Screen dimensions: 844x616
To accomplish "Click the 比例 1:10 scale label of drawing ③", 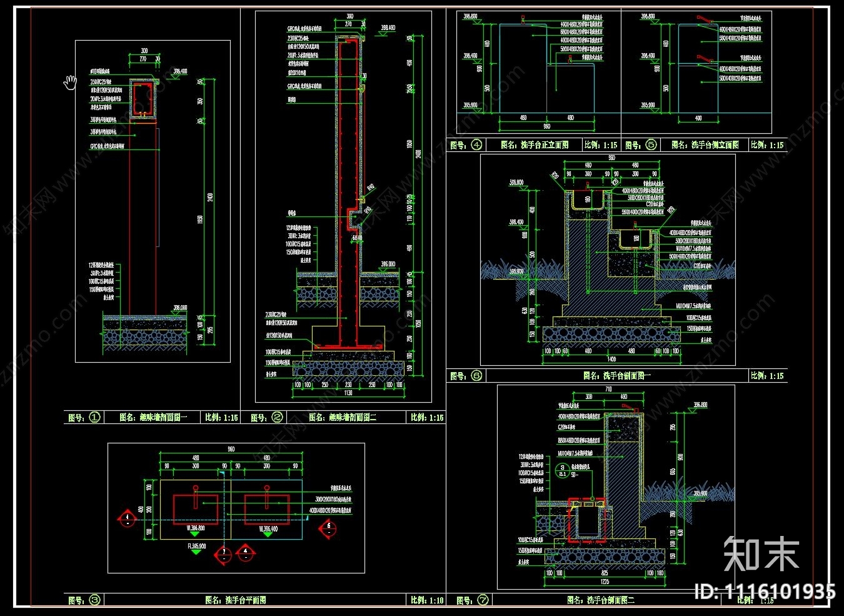I will 427,600.
